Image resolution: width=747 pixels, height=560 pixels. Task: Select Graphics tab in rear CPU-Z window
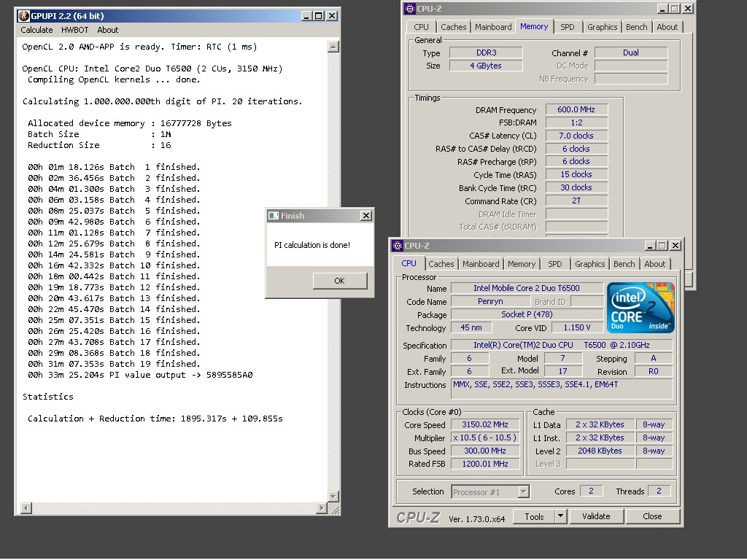coord(602,27)
